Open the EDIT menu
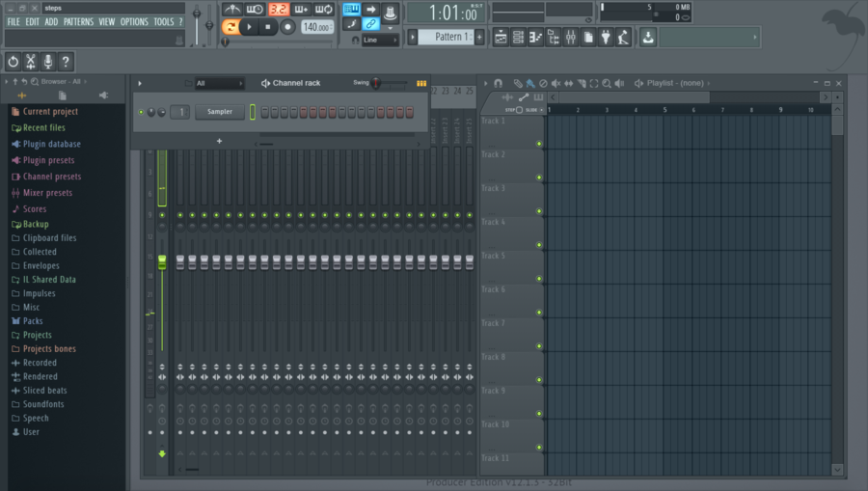 point(32,21)
